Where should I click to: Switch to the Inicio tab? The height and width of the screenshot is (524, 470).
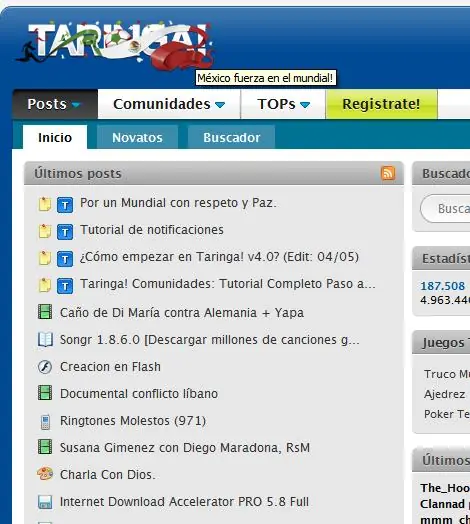(55, 137)
